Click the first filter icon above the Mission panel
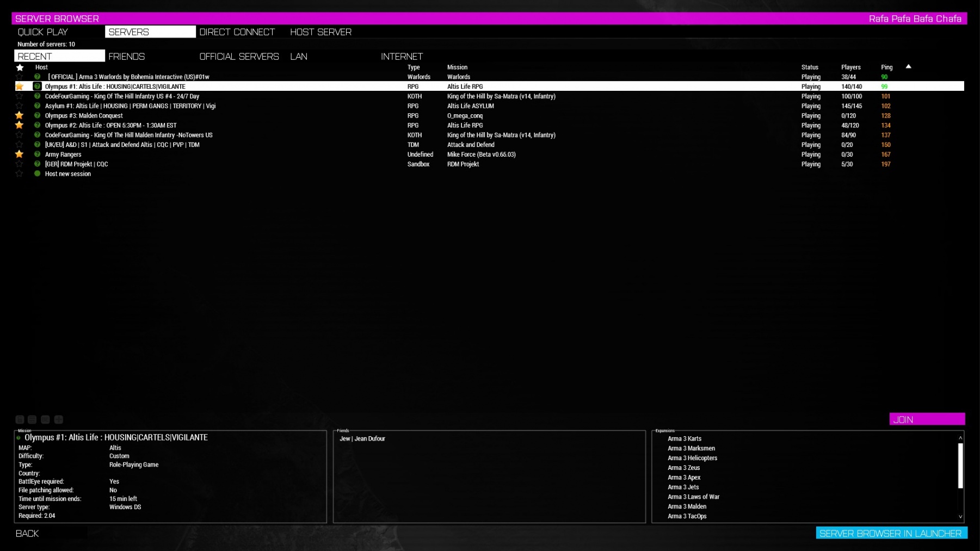 pos(20,419)
